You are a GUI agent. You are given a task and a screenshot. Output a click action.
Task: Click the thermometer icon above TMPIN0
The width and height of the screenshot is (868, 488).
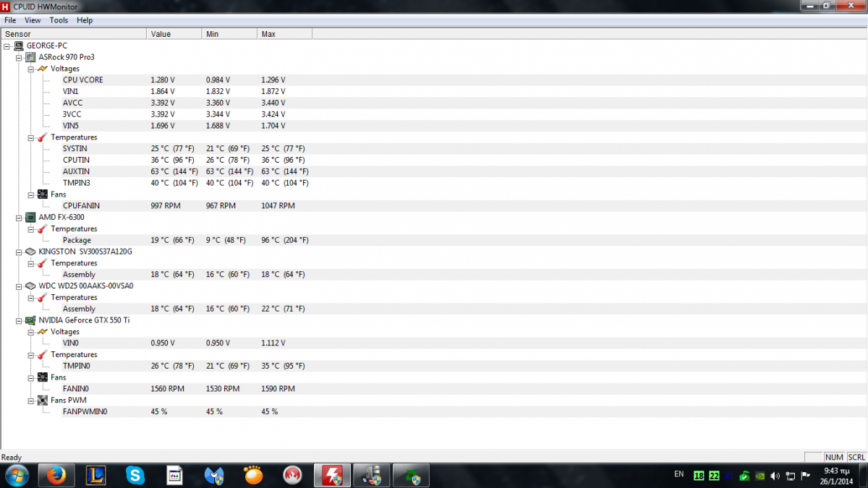coord(42,354)
